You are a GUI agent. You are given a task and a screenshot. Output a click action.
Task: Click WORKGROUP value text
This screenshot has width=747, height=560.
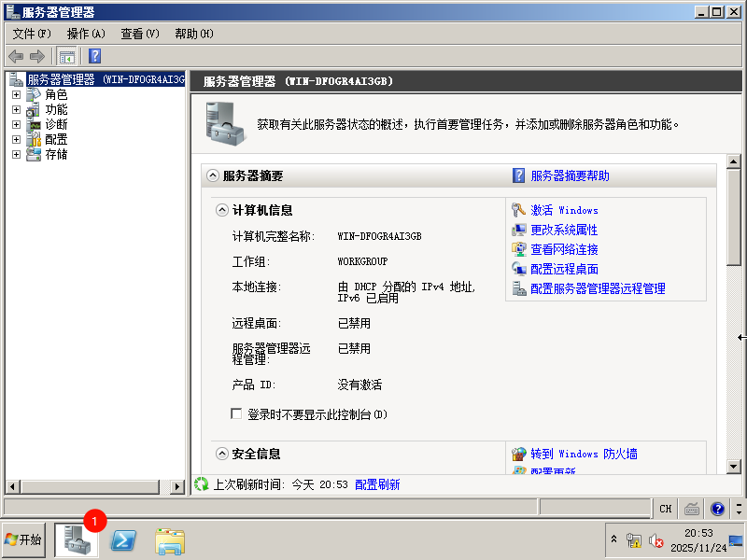tap(362, 261)
